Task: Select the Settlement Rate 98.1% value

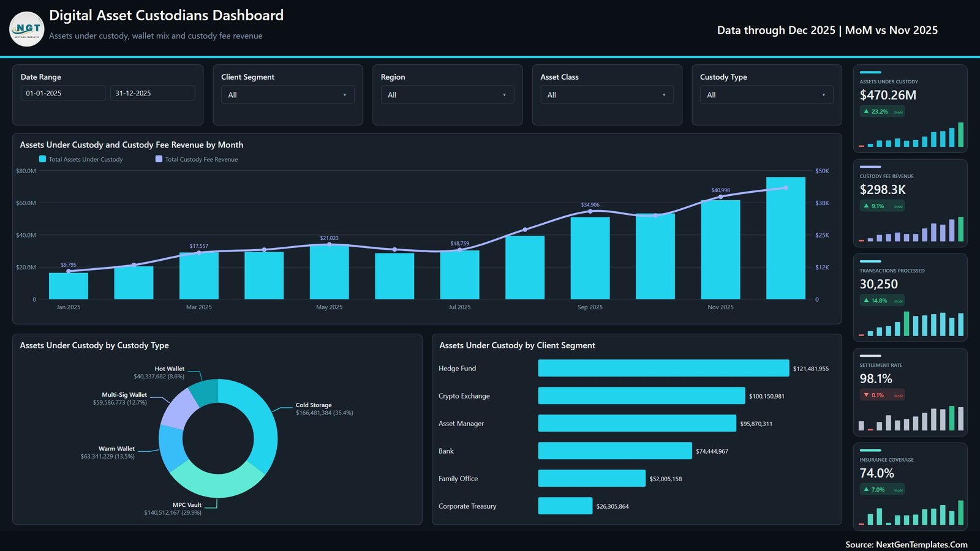Action: click(x=876, y=378)
